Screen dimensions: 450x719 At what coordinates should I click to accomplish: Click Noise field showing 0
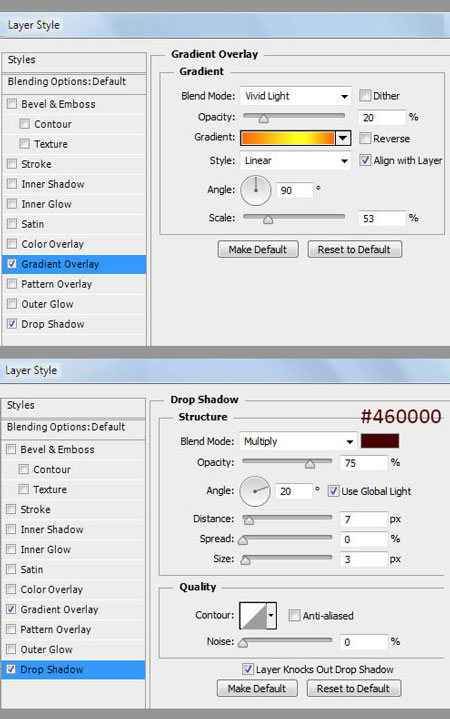363,642
